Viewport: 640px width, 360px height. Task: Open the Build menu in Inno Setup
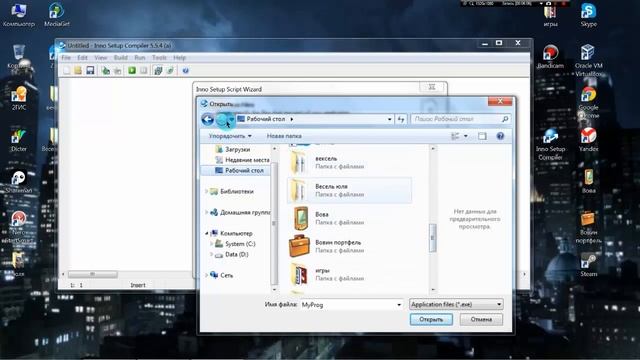click(121, 58)
